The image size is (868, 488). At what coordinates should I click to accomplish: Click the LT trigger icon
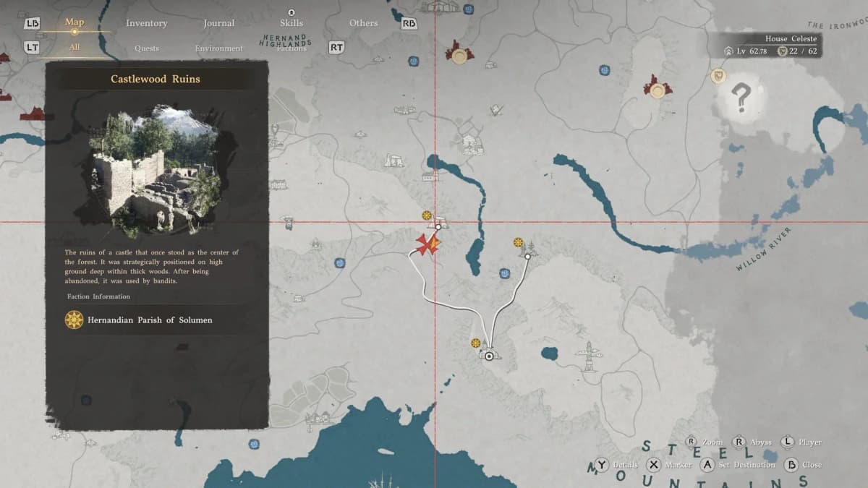point(32,48)
